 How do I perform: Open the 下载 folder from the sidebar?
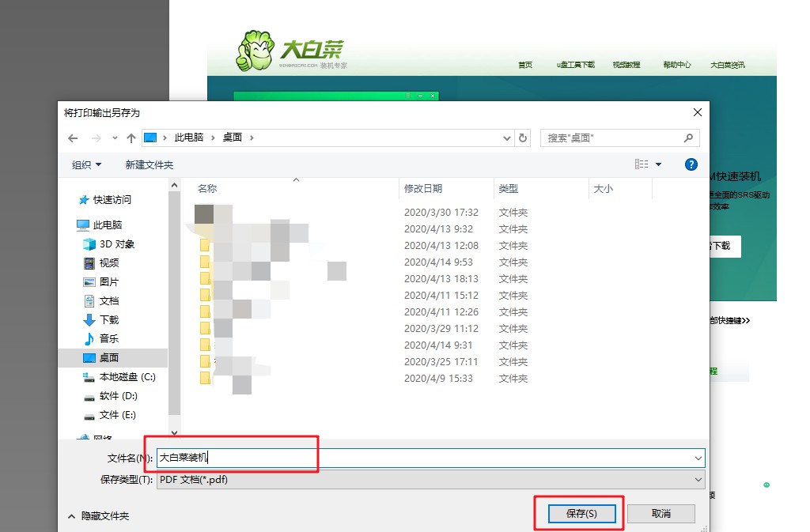[x=110, y=319]
